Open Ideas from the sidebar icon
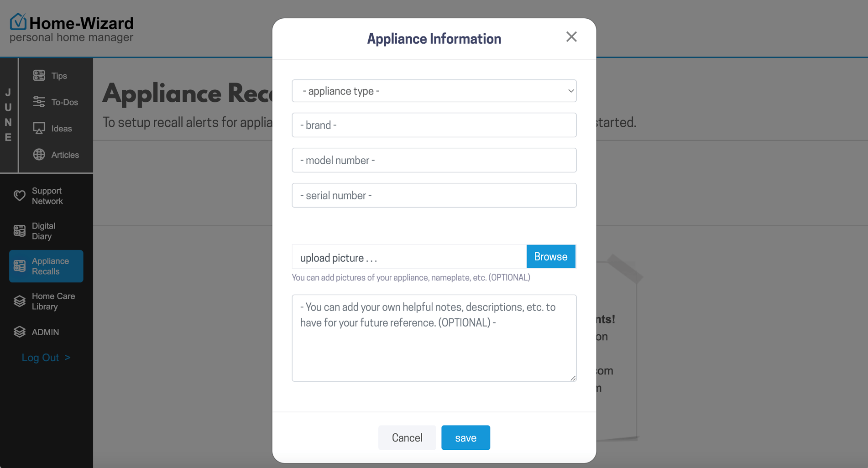Image resolution: width=868 pixels, height=468 pixels. click(39, 128)
